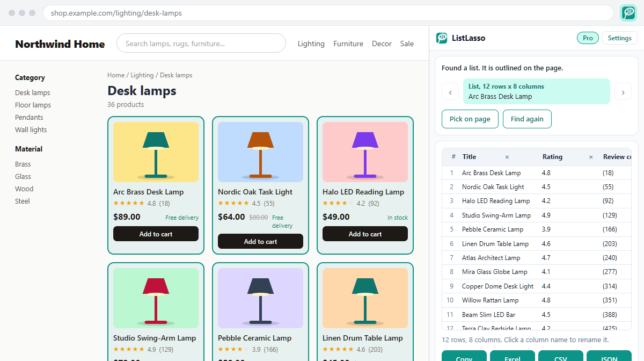Export list with the JSON button
This screenshot has height=361, width=644.
[x=609, y=356]
